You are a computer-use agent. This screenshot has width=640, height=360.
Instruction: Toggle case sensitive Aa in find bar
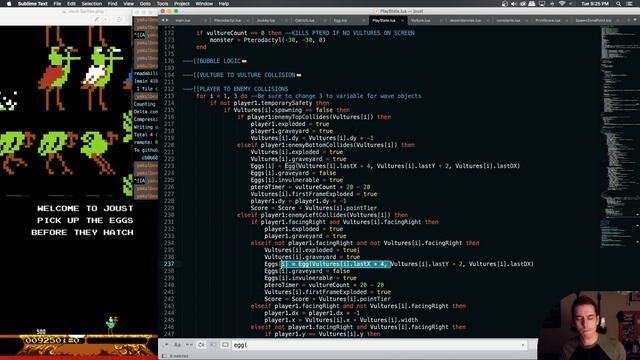point(178,345)
